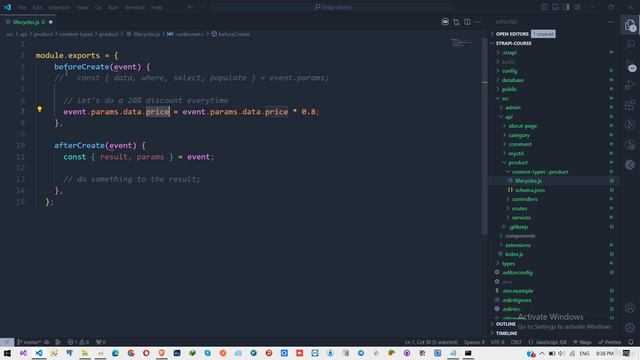
Task: Switch to the lifecycles.js editor tab
Action: (29, 22)
